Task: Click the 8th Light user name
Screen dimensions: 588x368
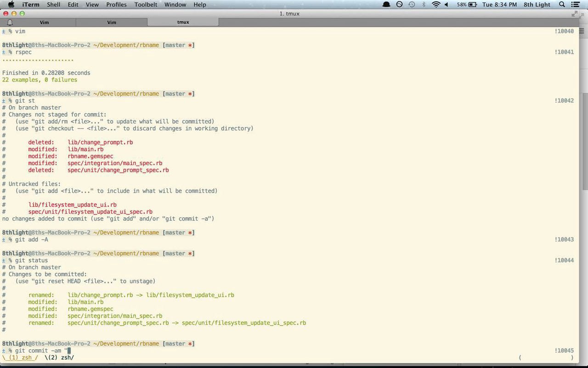Action: [x=537, y=5]
